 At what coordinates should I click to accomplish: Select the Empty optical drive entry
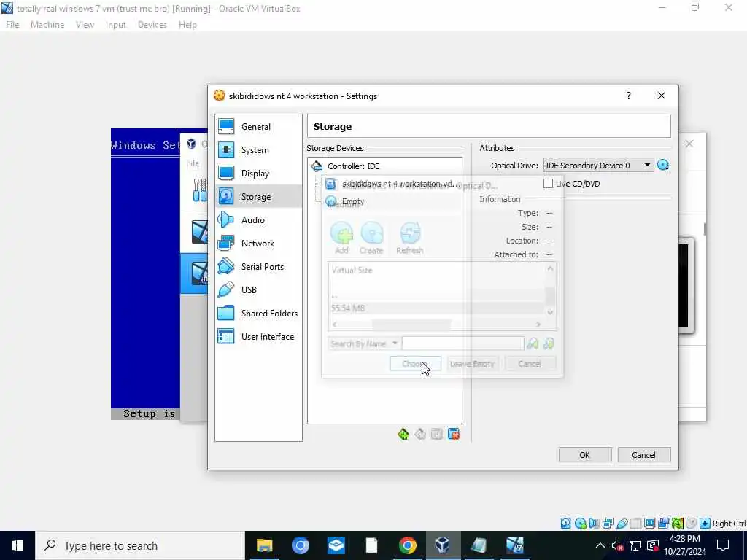click(x=345, y=201)
